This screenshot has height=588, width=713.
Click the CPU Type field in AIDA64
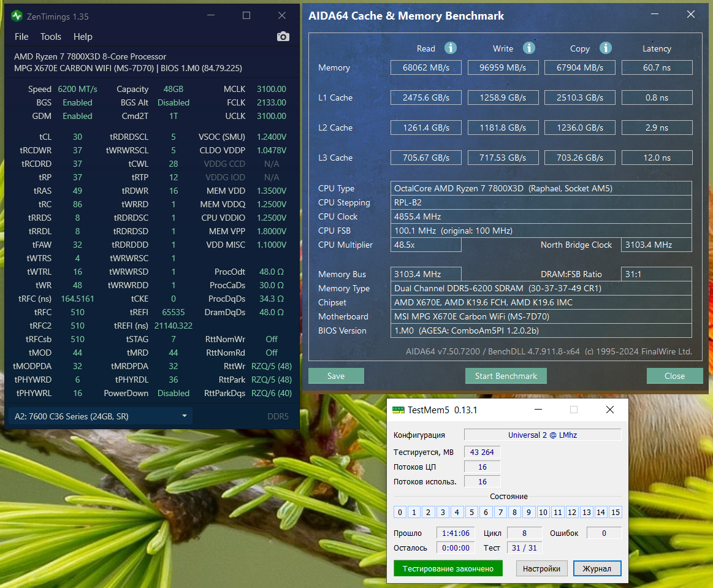[541, 188]
